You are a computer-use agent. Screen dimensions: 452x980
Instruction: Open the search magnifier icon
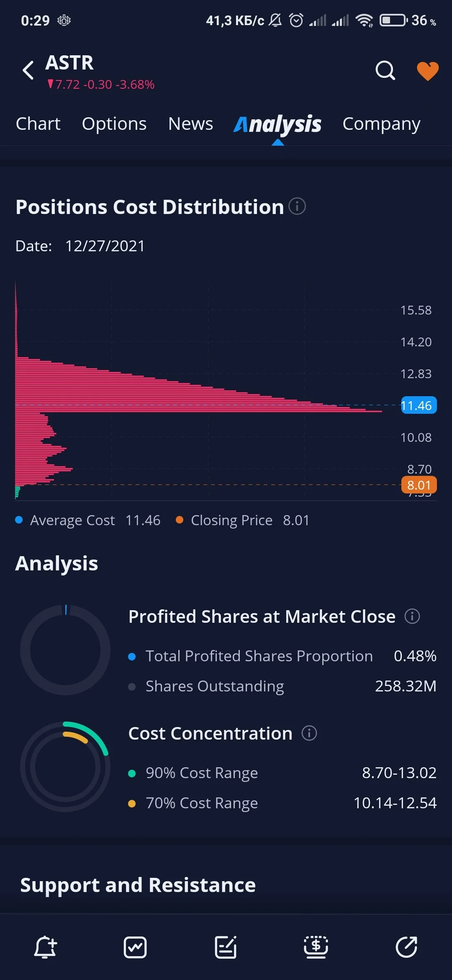click(385, 70)
